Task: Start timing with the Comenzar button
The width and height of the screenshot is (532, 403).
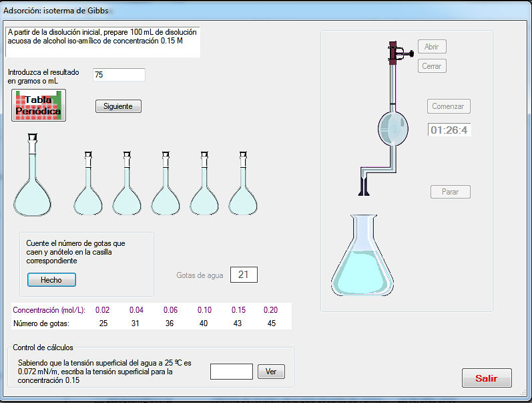Action: 449,106
